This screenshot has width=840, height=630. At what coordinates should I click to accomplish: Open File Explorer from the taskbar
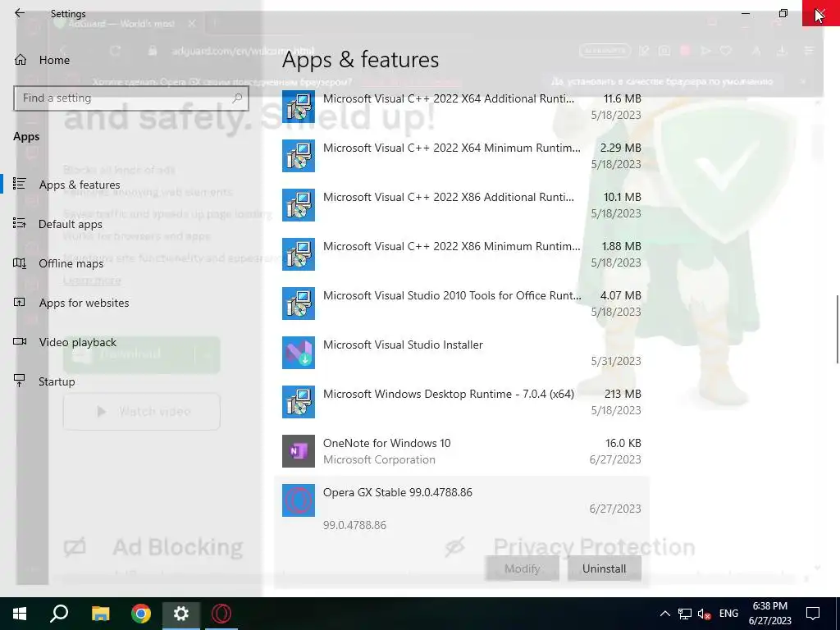tap(100, 614)
